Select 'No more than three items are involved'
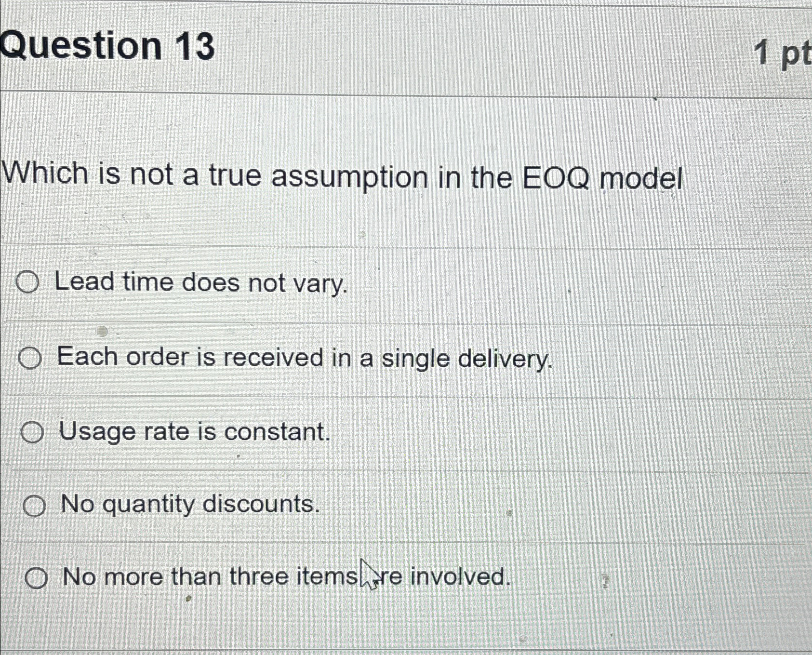 pos(36,579)
